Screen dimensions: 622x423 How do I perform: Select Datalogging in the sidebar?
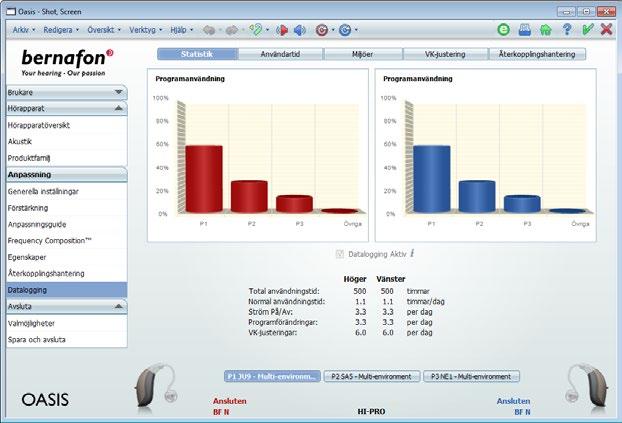click(x=67, y=290)
